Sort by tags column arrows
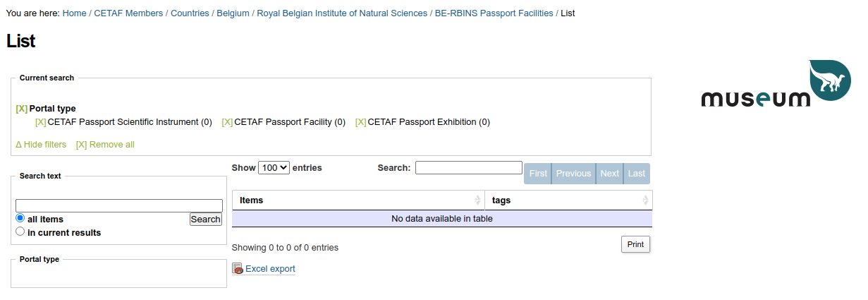Screen dimensions: 868x300 [x=645, y=200]
